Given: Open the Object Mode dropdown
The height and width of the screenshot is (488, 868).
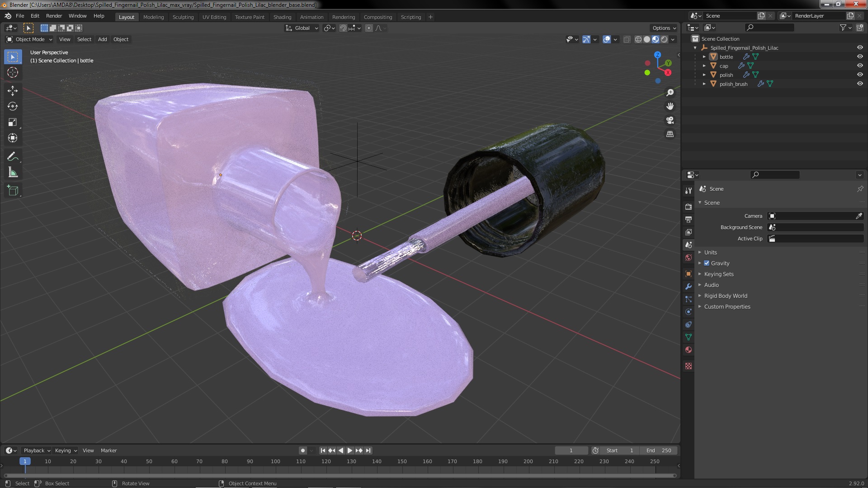Looking at the screenshot, I should tap(29, 39).
